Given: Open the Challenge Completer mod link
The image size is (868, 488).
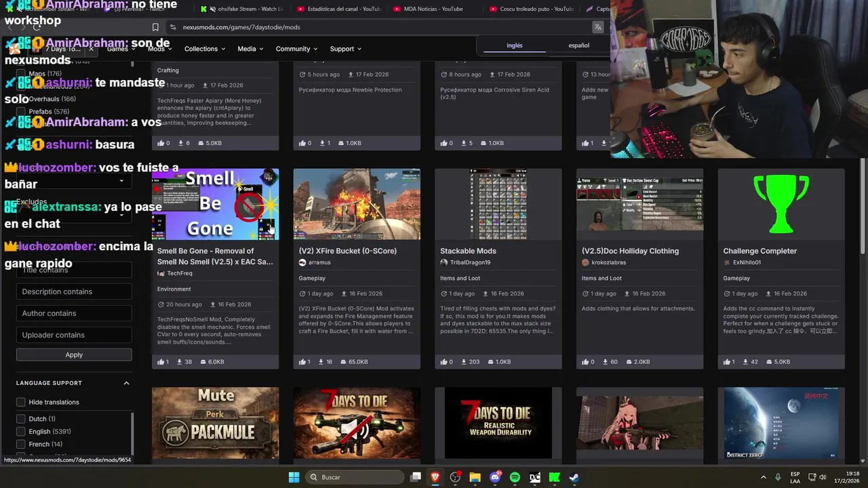Looking at the screenshot, I should tap(759, 251).
